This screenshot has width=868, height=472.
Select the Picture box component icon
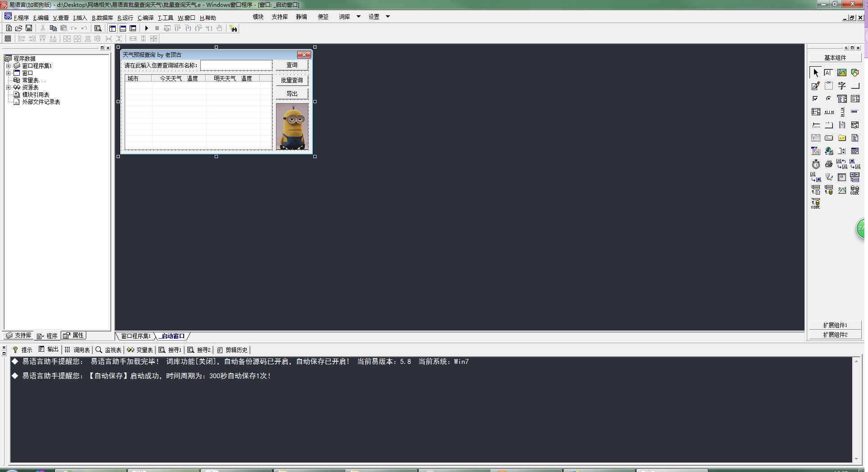(841, 73)
